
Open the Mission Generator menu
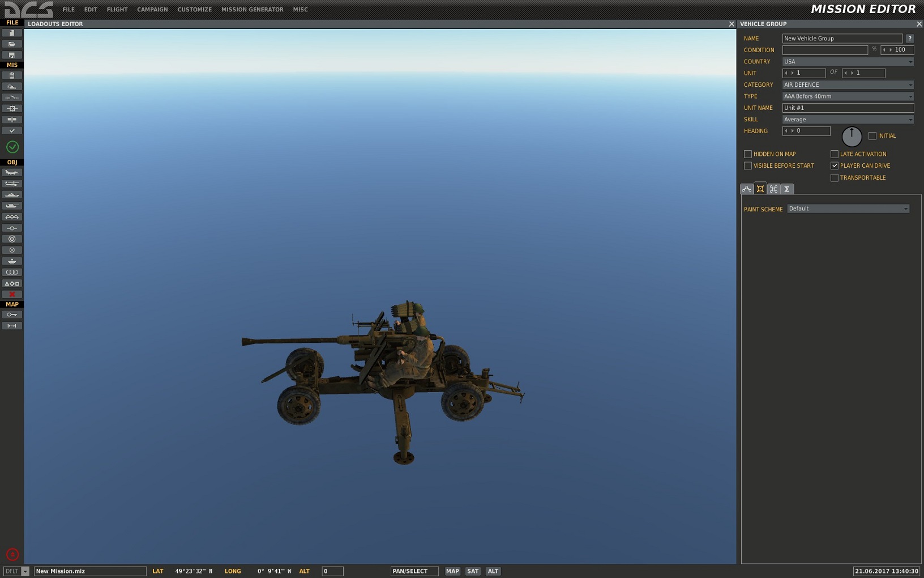click(252, 10)
